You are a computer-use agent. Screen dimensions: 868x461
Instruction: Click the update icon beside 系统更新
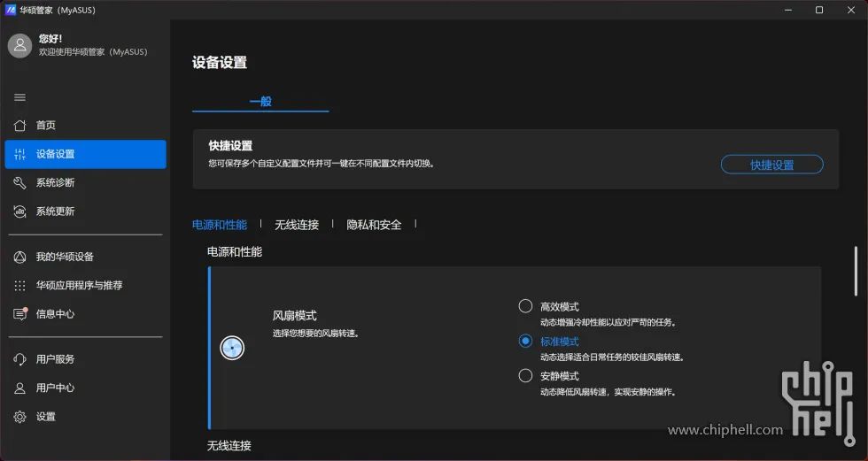pos(19,211)
